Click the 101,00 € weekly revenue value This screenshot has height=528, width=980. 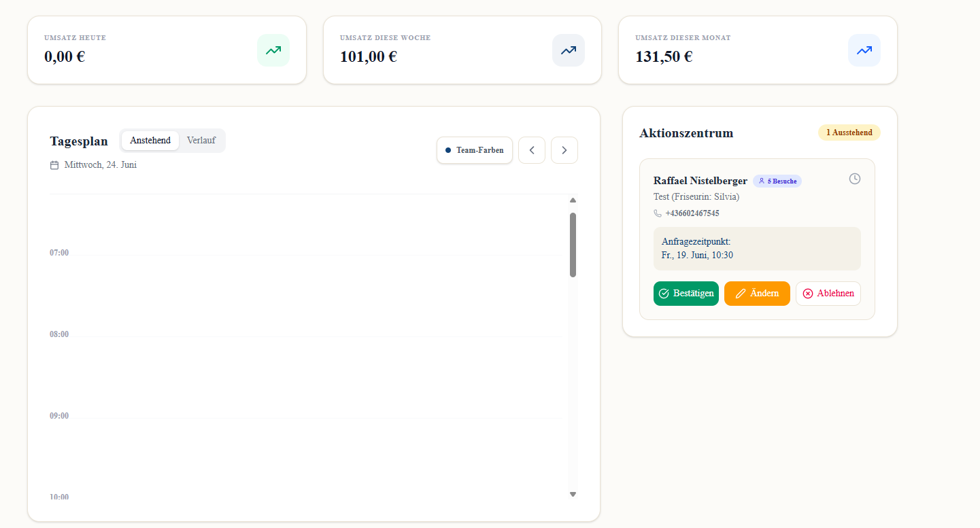368,57
